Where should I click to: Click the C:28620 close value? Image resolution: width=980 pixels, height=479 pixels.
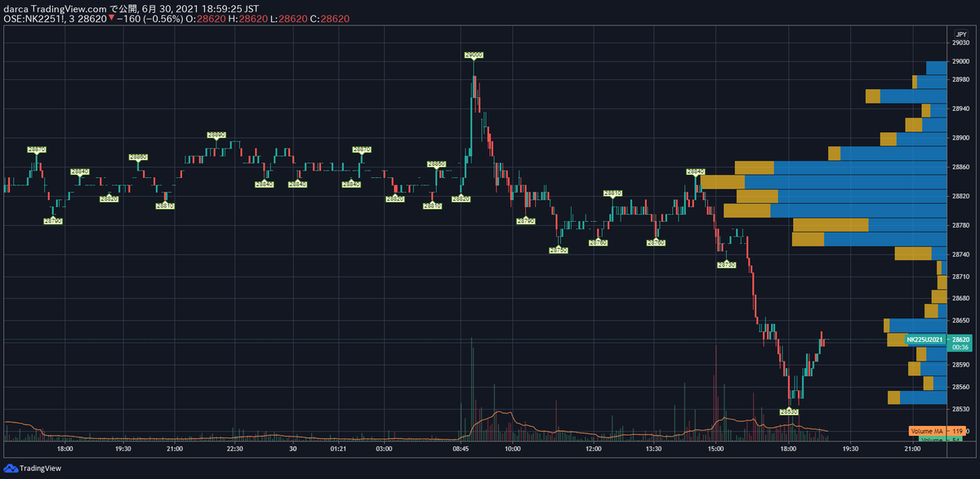[x=331, y=18]
